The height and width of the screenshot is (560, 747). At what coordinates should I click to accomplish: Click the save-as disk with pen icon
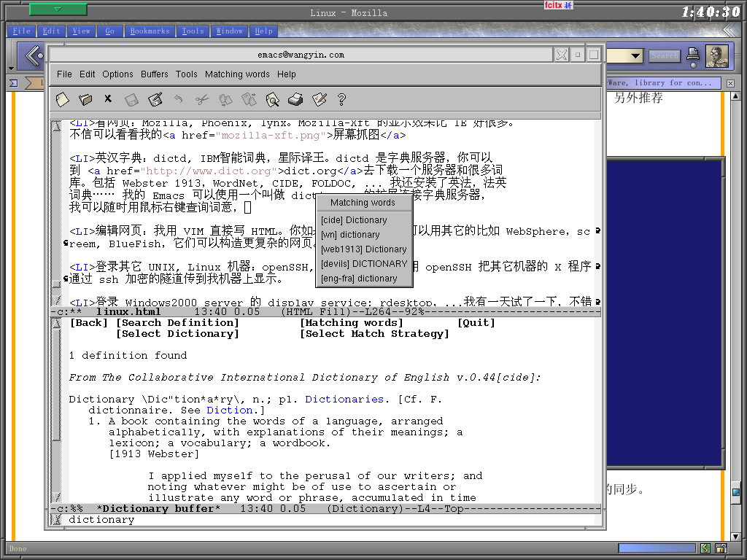pos(155,99)
